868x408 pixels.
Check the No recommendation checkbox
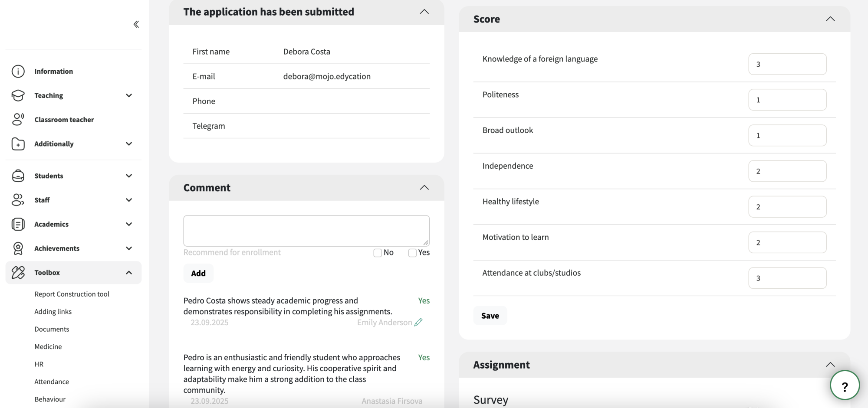point(378,253)
